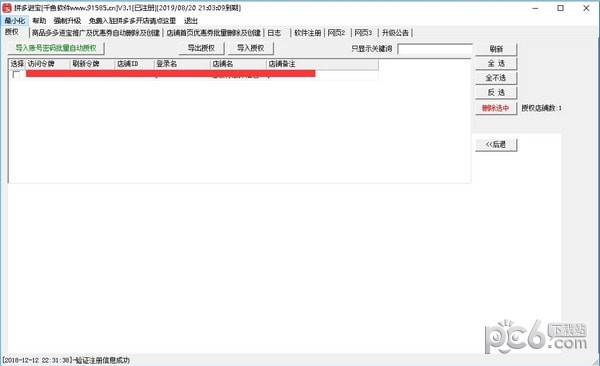Open the 最小化 menu
Screen dimensions: 600x366
pyautogui.click(x=15, y=21)
